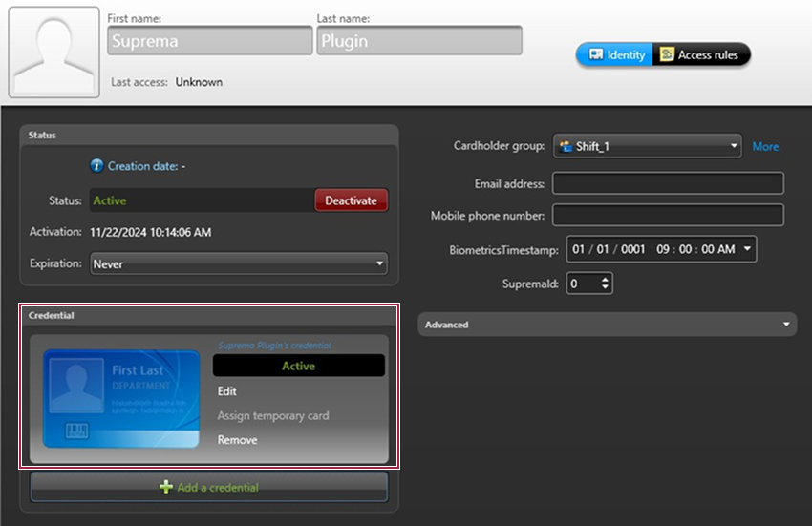Click the Creation date info icon
This screenshot has height=526, width=812.
coord(96,166)
